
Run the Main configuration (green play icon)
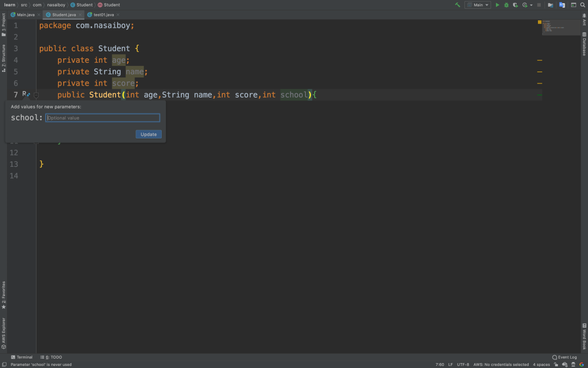click(x=497, y=4)
